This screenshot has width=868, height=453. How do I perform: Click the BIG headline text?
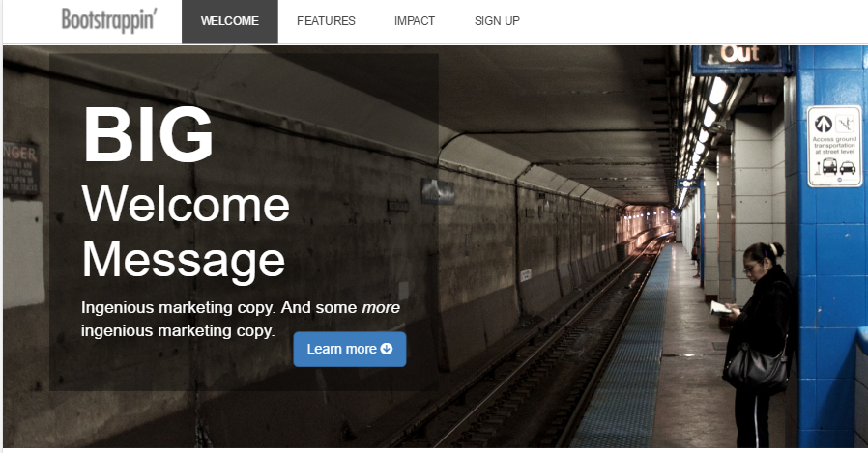click(148, 134)
